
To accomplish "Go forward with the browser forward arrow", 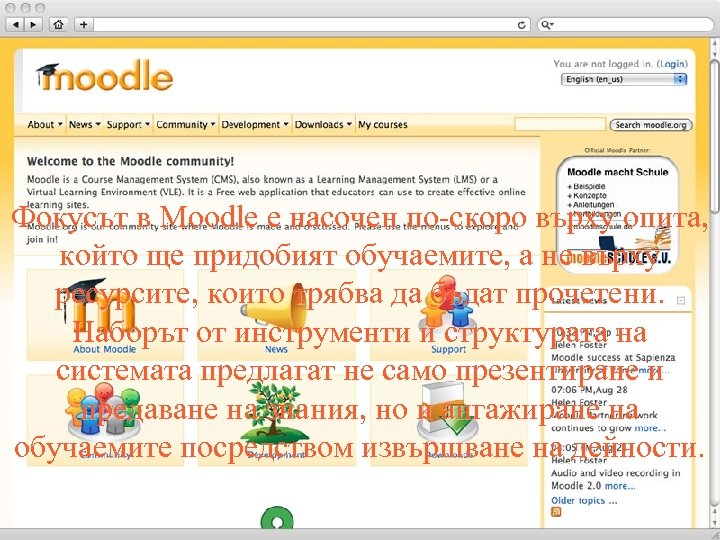I will click(x=33, y=25).
